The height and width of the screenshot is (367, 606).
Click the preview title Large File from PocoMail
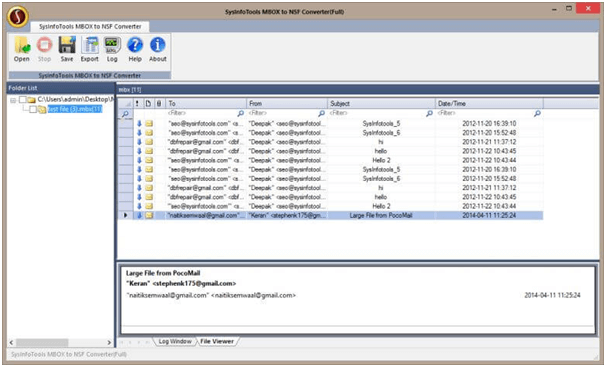[x=163, y=273]
